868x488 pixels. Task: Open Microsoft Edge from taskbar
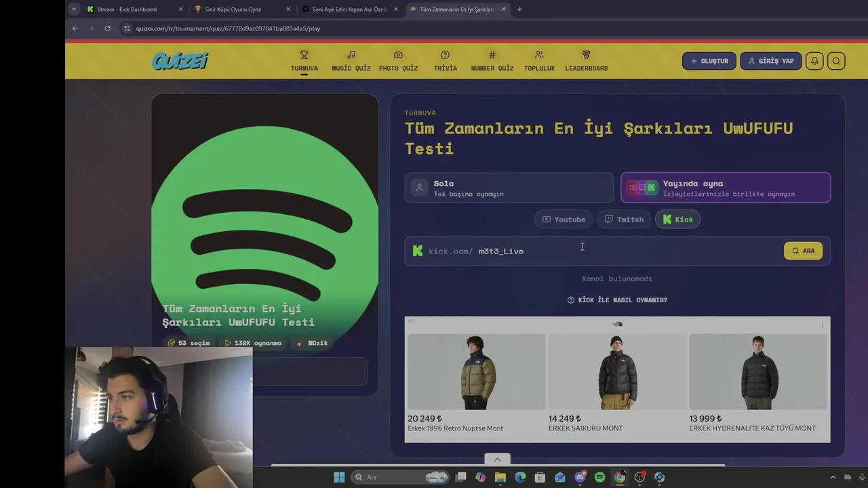pyautogui.click(x=520, y=477)
